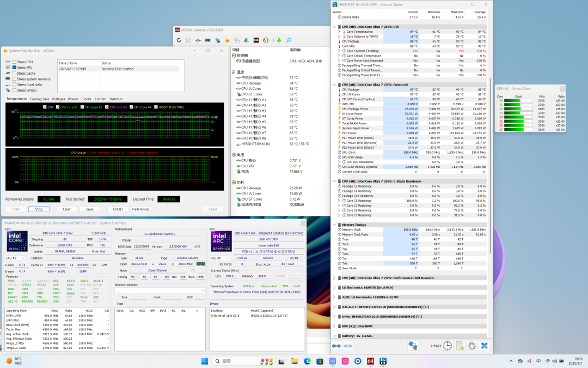Toggle CPU Core #2 graph checkbox
This screenshot has height=368, width=588.
(82, 107)
